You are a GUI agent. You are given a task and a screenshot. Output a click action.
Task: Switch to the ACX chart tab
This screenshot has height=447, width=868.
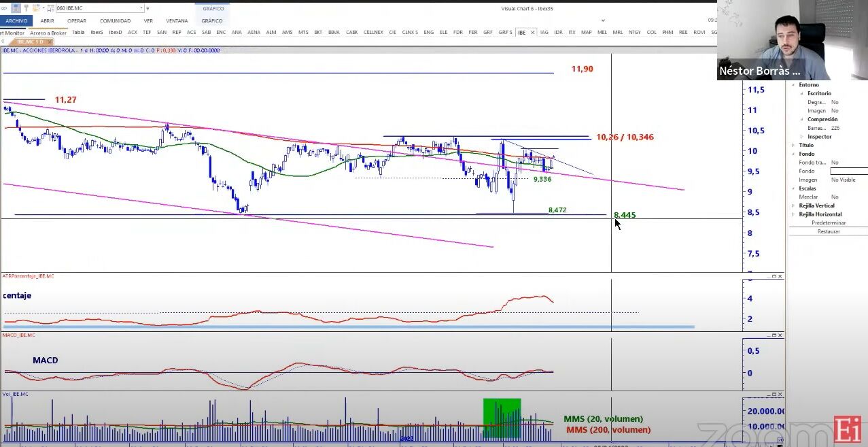(133, 32)
